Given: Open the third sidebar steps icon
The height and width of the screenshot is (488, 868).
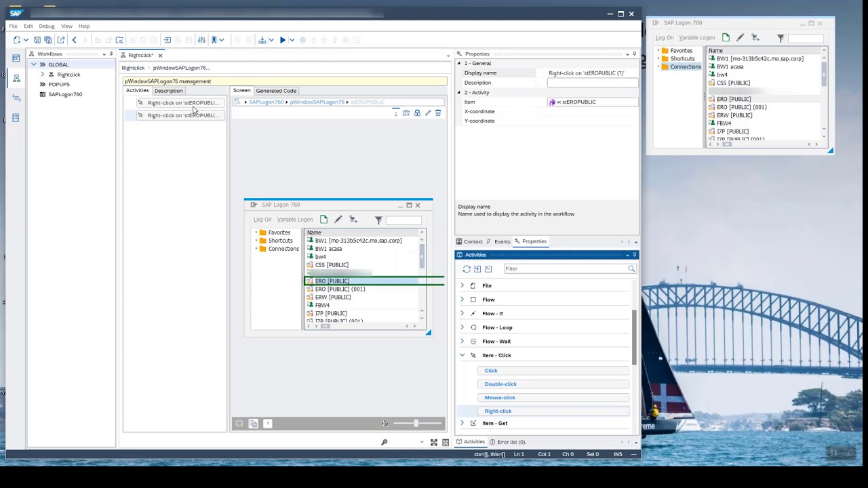Looking at the screenshot, I should click(16, 98).
